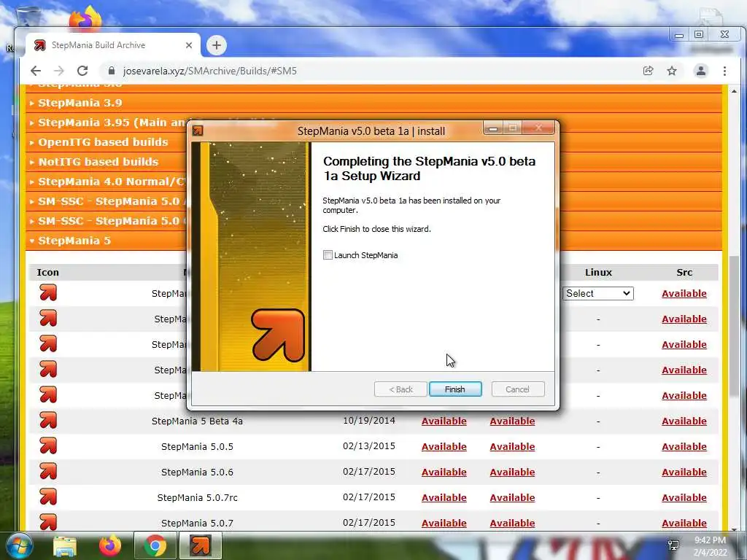
Task: Click the third row's StepMania icon
Action: point(48,344)
